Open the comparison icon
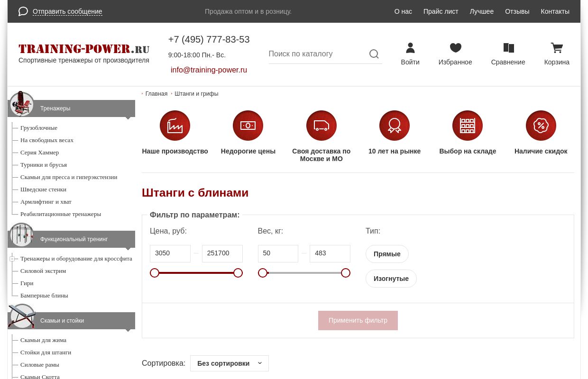Screen dimensions: 588x379 pos(508,48)
